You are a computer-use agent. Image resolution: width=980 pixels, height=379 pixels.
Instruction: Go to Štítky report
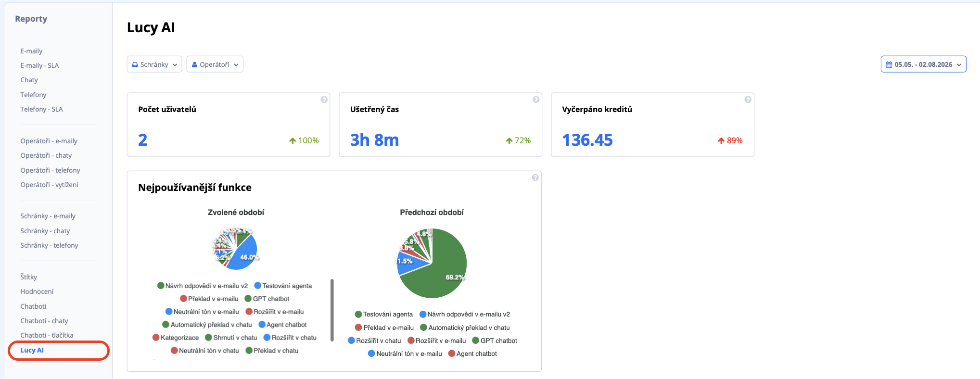(x=28, y=277)
